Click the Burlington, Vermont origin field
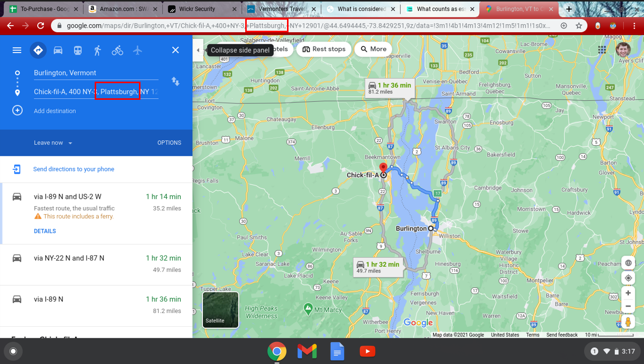This screenshot has height=364, width=644. (x=96, y=73)
